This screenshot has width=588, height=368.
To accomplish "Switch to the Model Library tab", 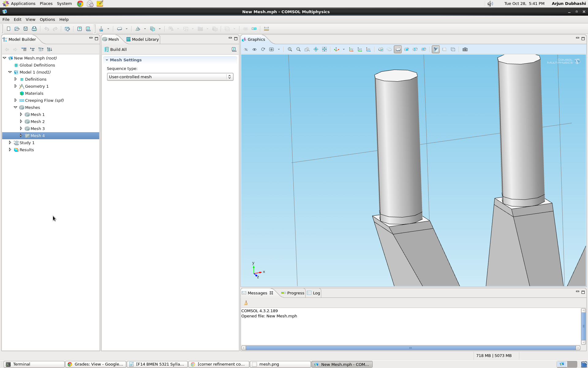I will (x=142, y=39).
